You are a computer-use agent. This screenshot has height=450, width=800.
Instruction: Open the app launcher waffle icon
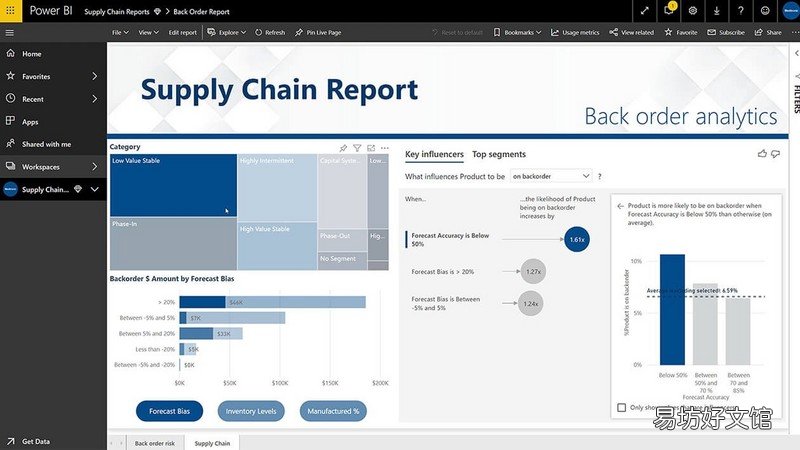tap(10, 10)
